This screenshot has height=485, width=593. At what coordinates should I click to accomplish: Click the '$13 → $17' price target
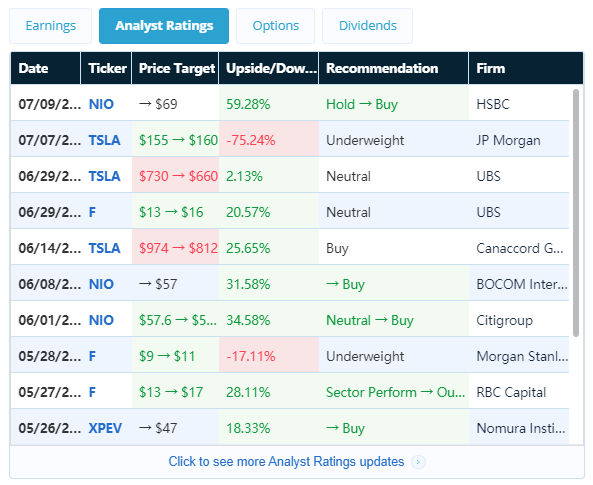[x=171, y=392]
